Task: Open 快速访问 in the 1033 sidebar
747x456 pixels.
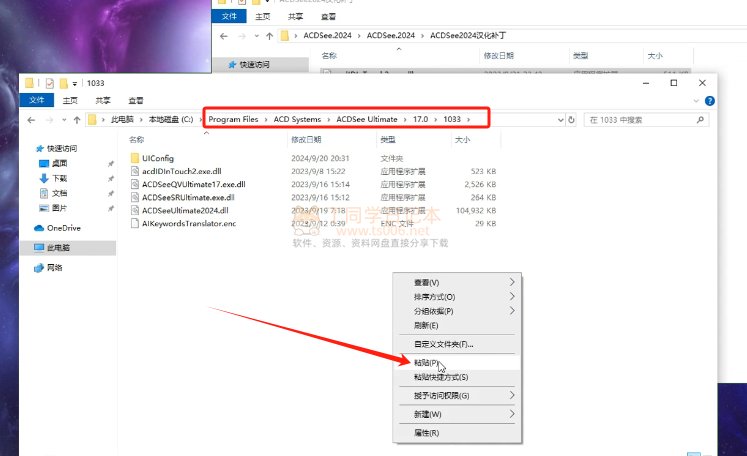Action: tap(61, 148)
